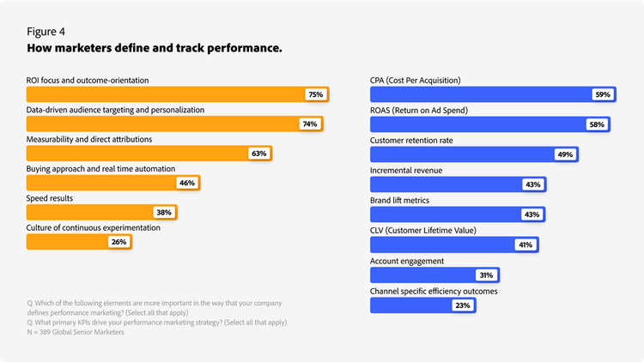Click the N = 389 Global Senior Marketers footnote
The height and width of the screenshot is (362, 644).
click(75, 332)
